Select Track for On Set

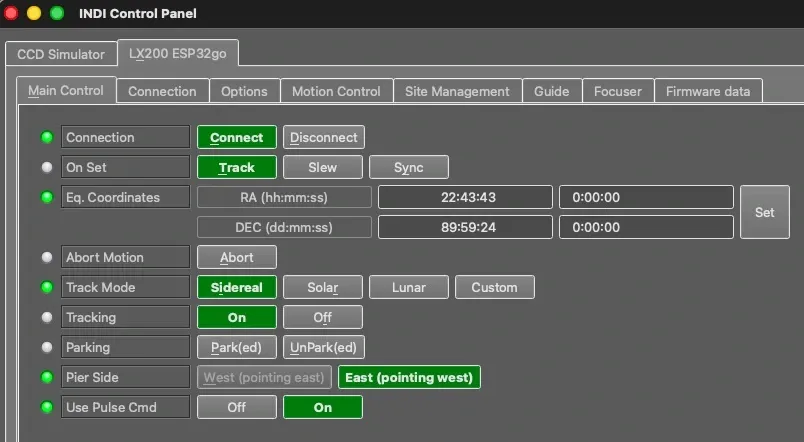pos(237,167)
